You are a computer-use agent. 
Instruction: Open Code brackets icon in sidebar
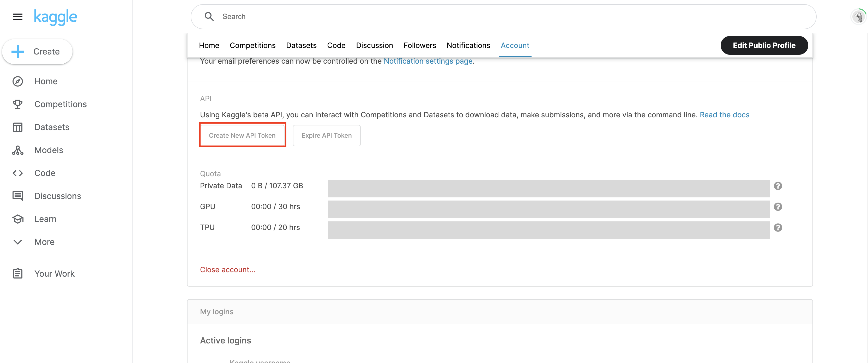(17, 173)
